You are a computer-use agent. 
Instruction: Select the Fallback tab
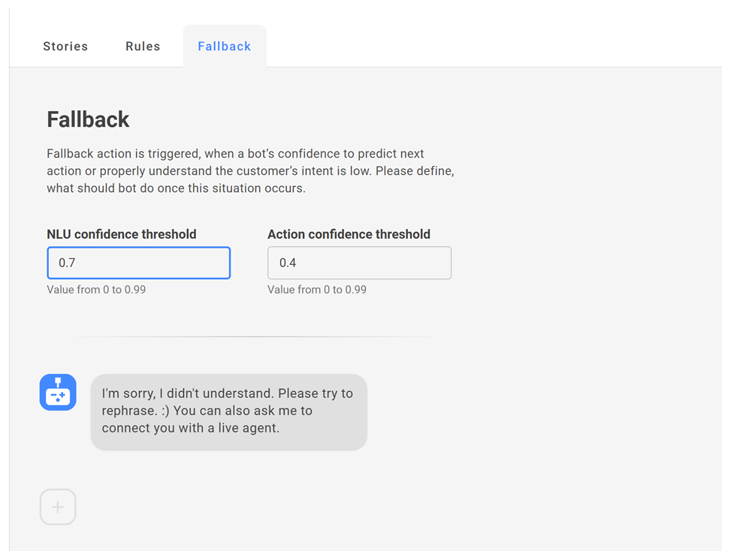tap(224, 46)
